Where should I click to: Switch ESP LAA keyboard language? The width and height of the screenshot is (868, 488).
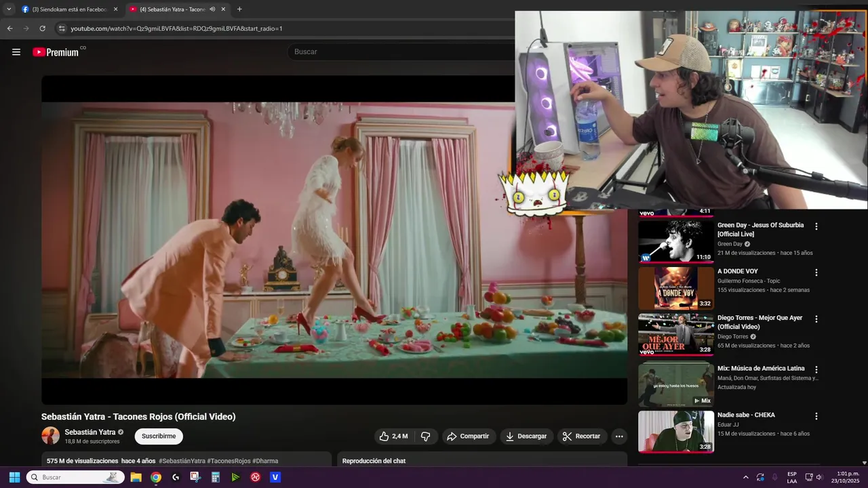click(x=792, y=477)
